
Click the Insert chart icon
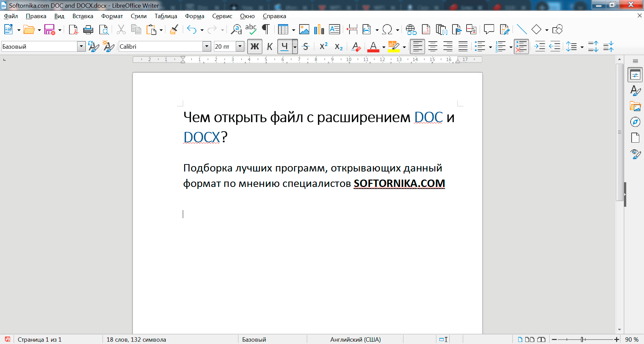click(x=319, y=30)
